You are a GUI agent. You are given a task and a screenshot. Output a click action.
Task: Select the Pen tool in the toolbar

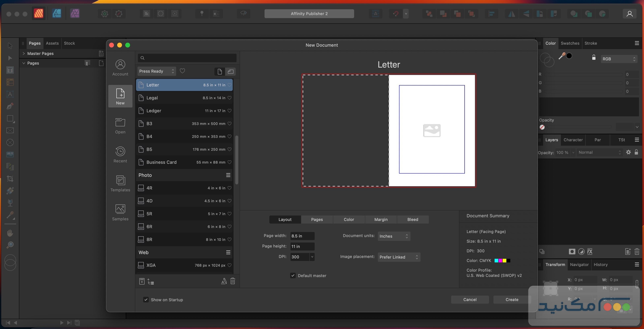10,106
